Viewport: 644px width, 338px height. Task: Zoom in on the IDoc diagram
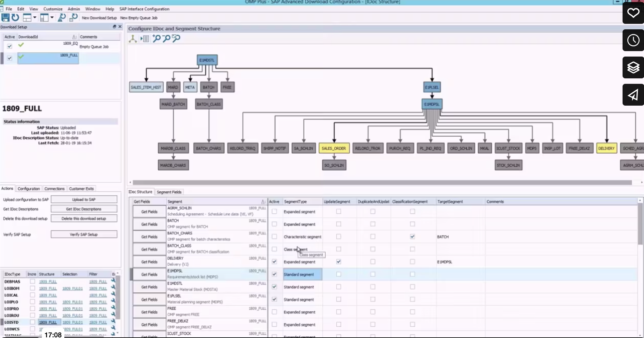pos(156,38)
